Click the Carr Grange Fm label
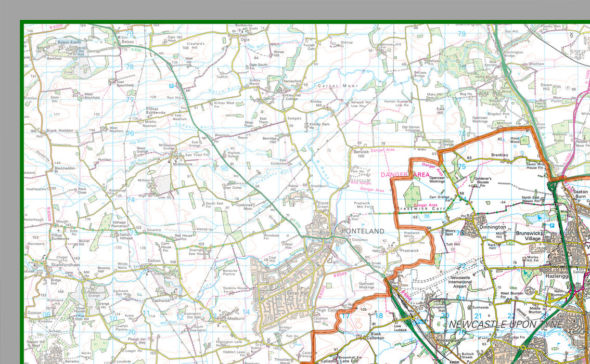The width and height of the screenshot is (590, 364). click(441, 198)
